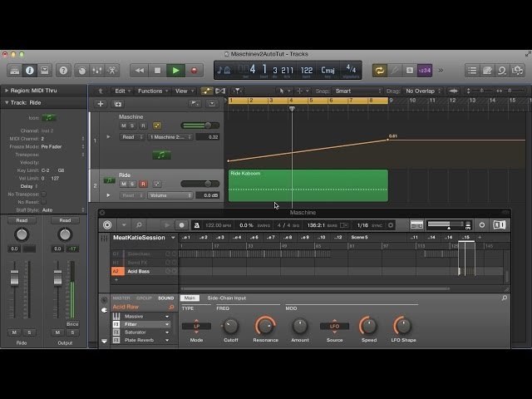Tick the No Transpose checkbox

(x=44, y=194)
